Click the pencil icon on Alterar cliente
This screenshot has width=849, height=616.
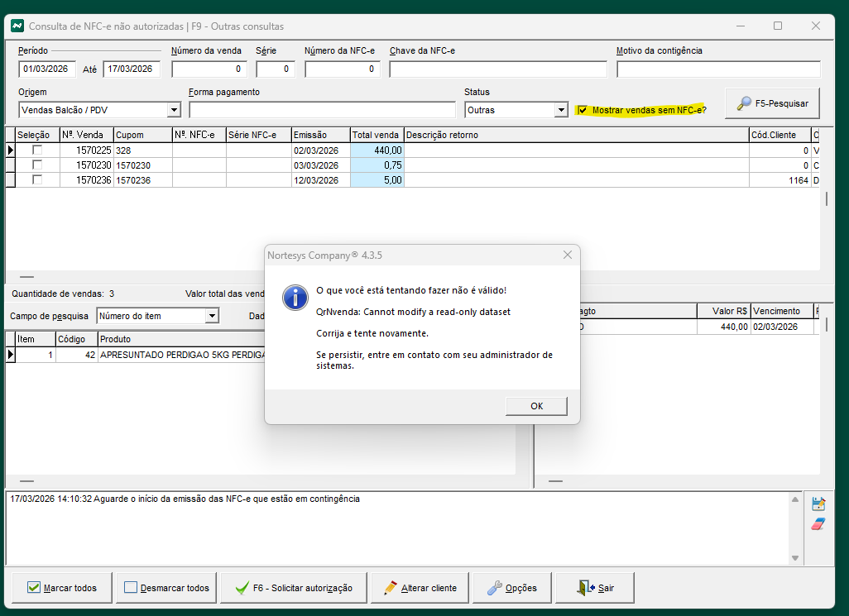pyautogui.click(x=391, y=588)
